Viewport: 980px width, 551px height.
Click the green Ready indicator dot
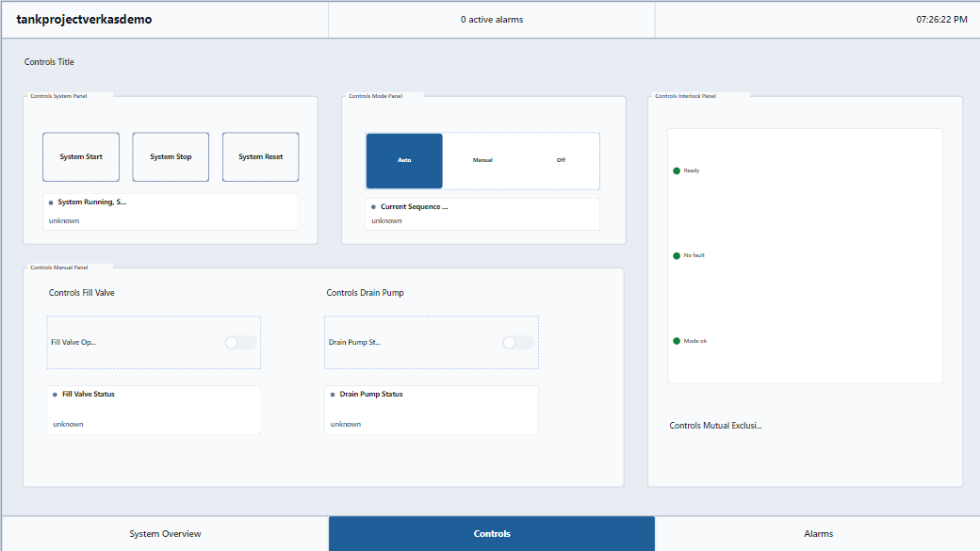coord(677,170)
